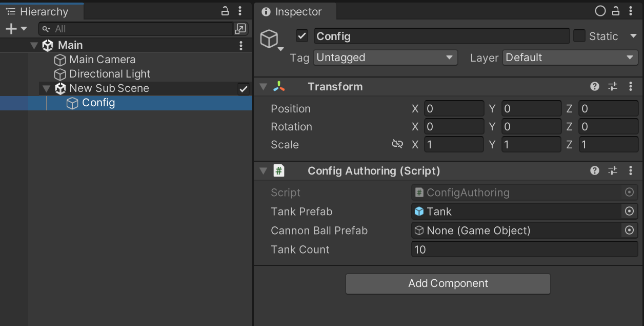Click the Hierarchy panel lock icon

(225, 11)
